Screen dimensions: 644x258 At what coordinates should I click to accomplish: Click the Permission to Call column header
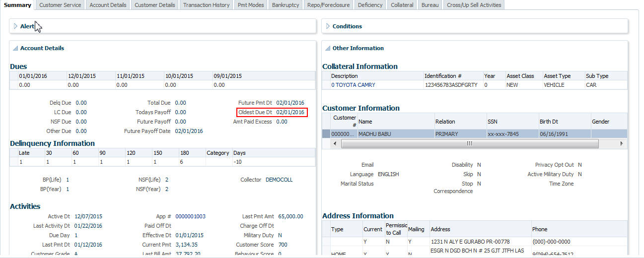point(395,229)
